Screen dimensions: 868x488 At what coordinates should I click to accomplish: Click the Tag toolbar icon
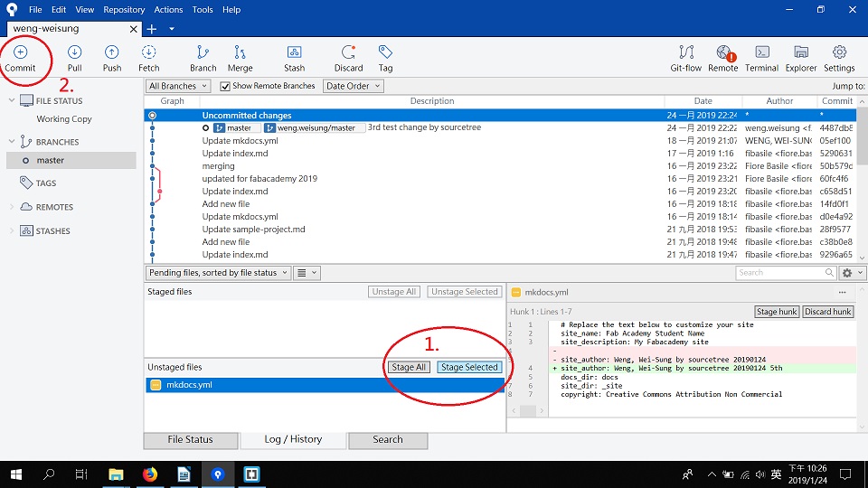(x=385, y=59)
